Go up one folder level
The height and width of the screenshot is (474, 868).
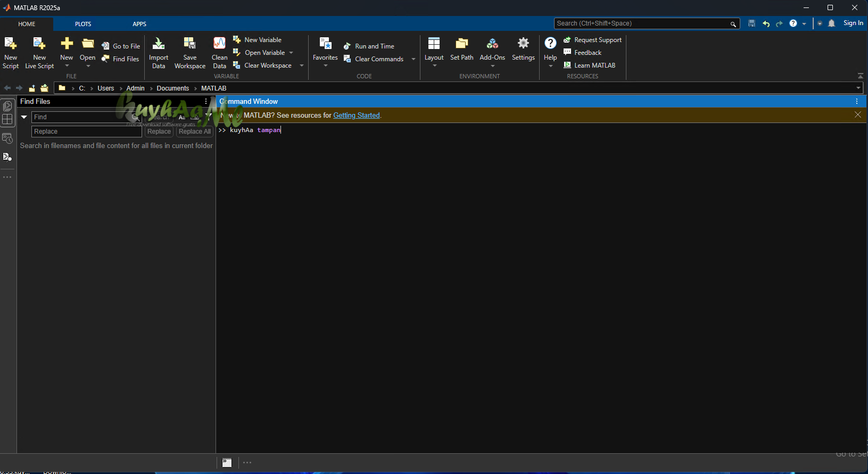(x=32, y=88)
